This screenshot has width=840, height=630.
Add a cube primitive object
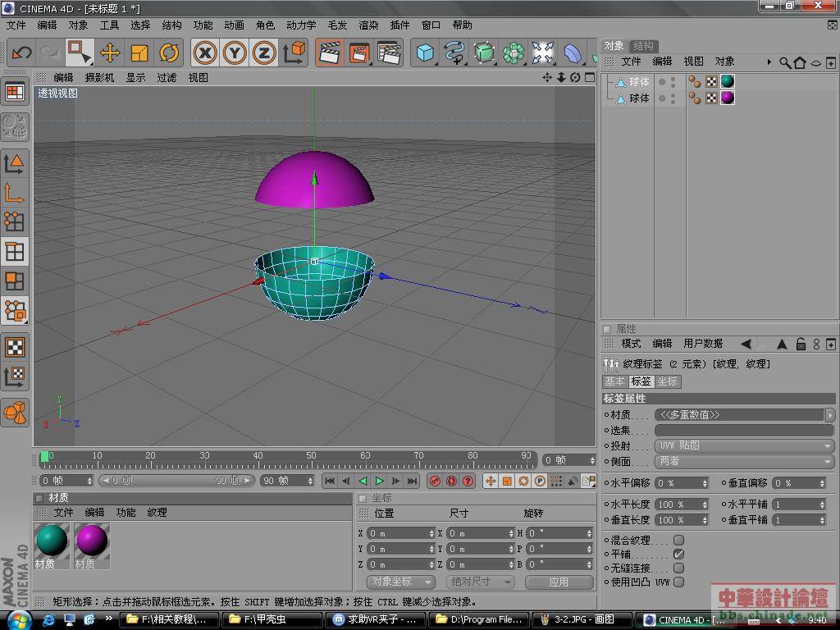(x=426, y=53)
